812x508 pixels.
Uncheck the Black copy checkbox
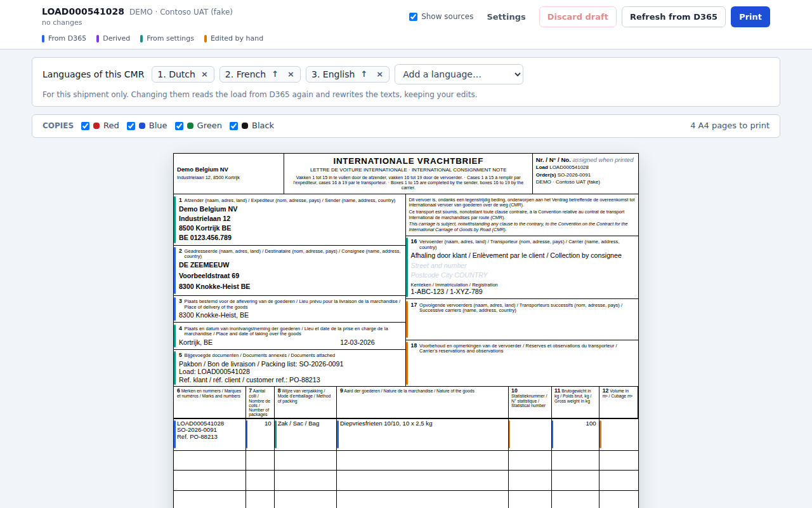click(233, 126)
